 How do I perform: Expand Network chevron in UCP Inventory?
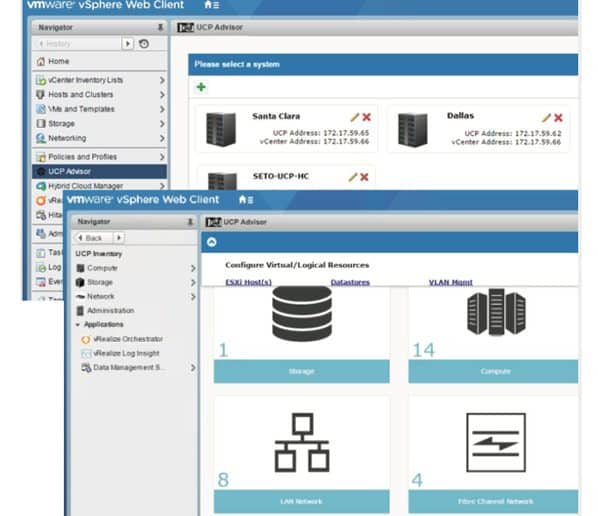click(193, 297)
